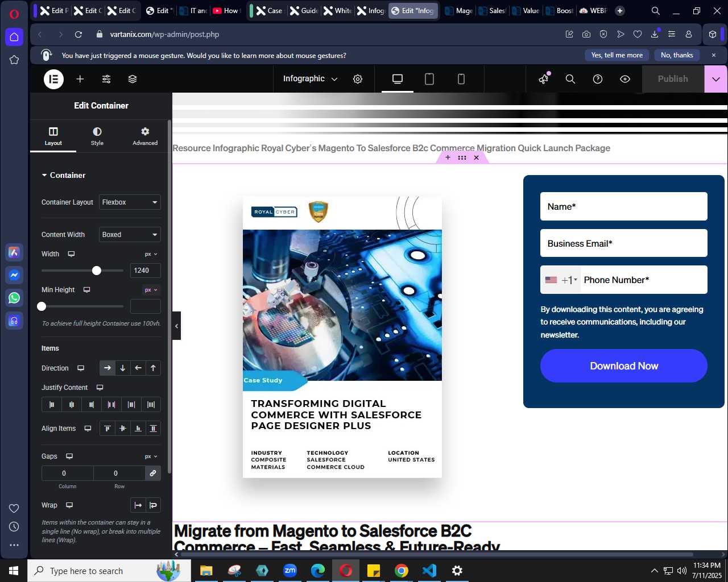Image resolution: width=728 pixels, height=582 pixels.
Task: Click container Edit drag handle
Action: point(462,157)
